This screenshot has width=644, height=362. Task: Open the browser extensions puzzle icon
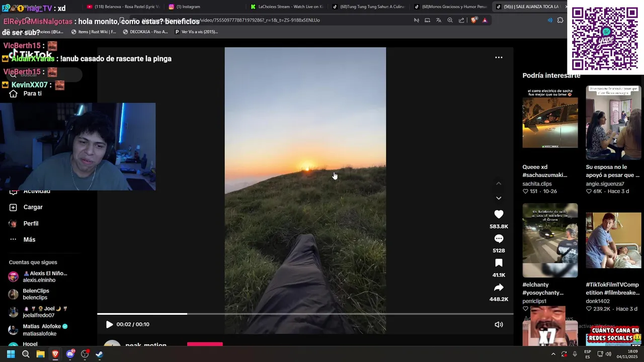click(560, 20)
